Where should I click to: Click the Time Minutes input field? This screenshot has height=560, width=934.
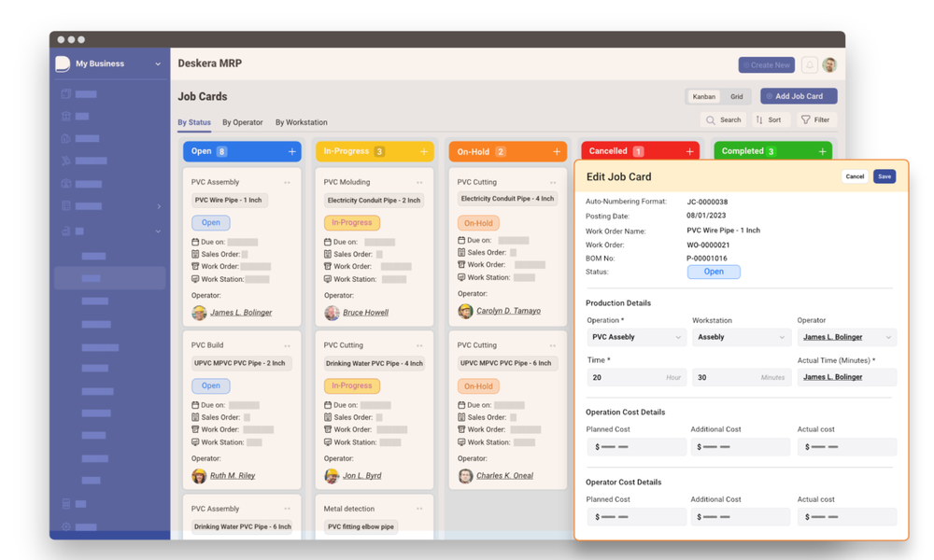[x=741, y=377]
